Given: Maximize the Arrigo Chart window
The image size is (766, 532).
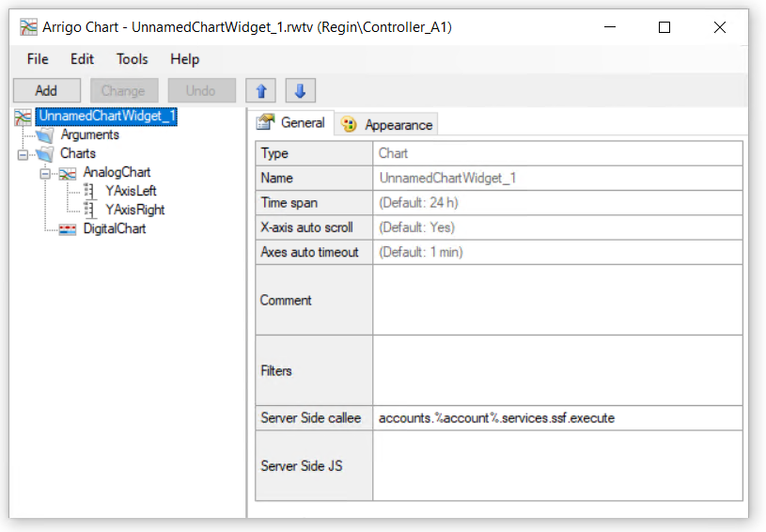Looking at the screenshot, I should coord(664,27).
